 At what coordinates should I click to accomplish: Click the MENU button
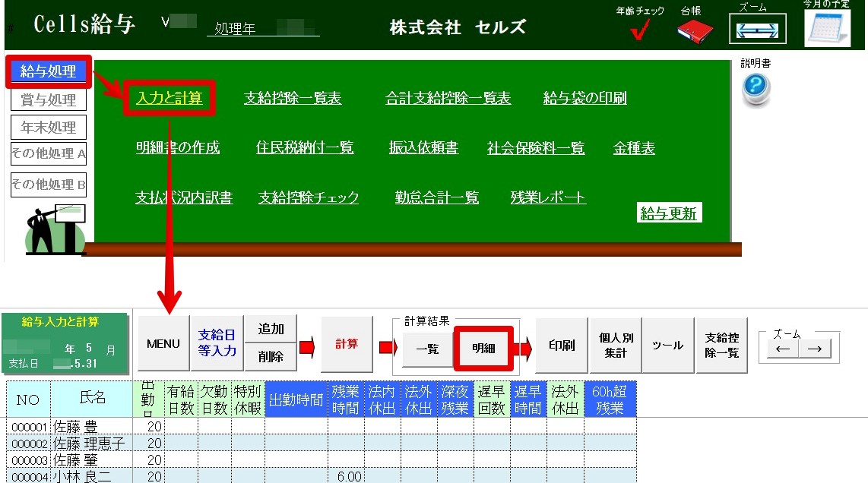pos(163,343)
